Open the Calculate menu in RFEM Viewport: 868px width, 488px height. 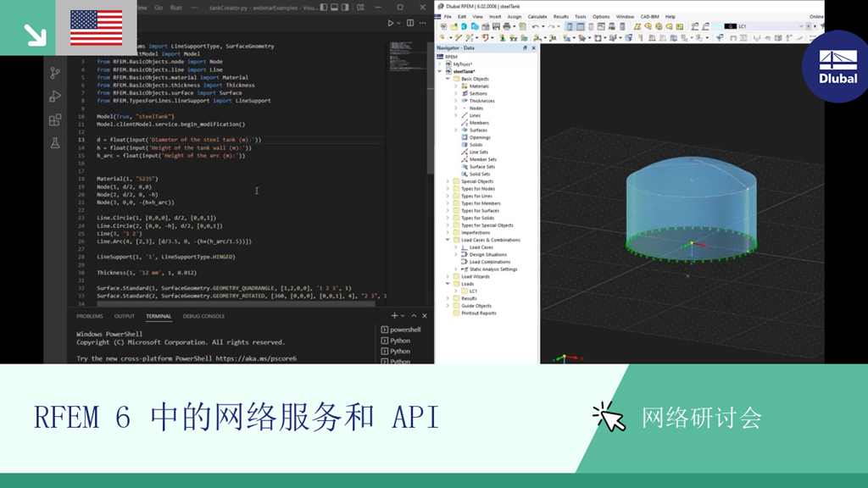click(537, 16)
